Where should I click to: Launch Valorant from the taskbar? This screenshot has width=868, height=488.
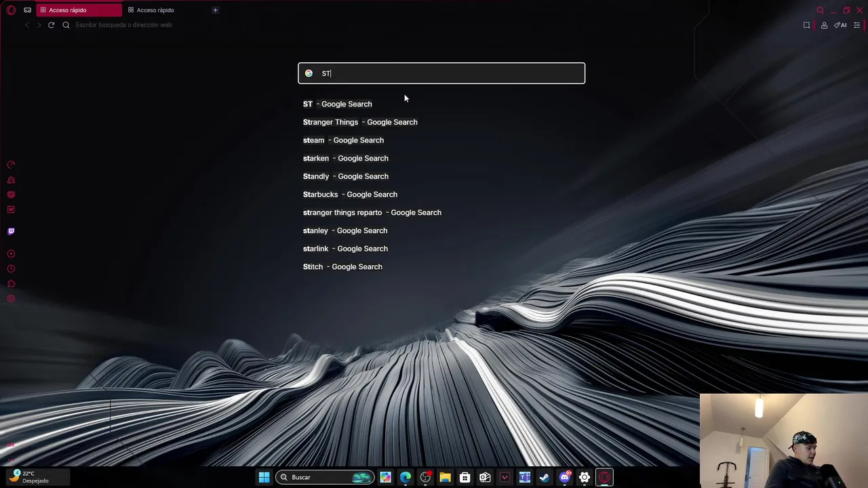(505, 477)
